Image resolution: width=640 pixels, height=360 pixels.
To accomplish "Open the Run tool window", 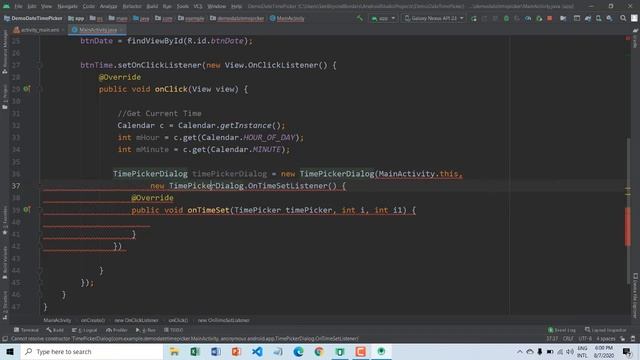I will click(146, 330).
